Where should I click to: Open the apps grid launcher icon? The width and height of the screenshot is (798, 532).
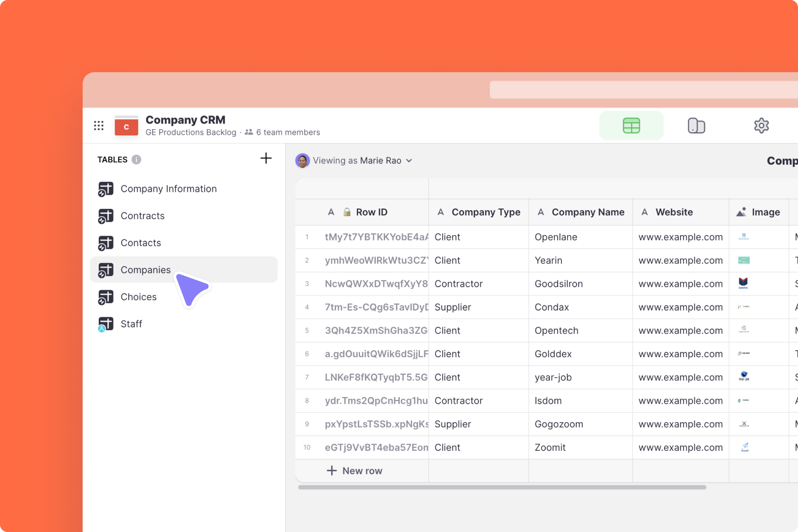click(99, 125)
